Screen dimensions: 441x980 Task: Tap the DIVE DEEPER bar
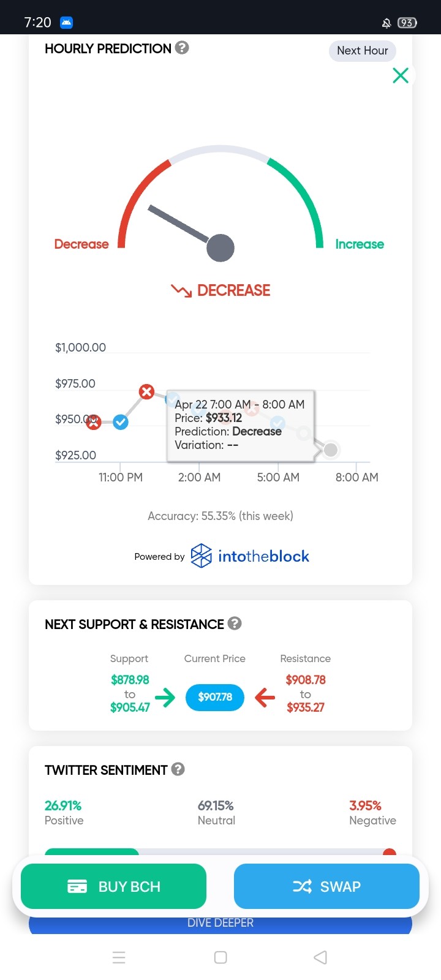(221, 924)
